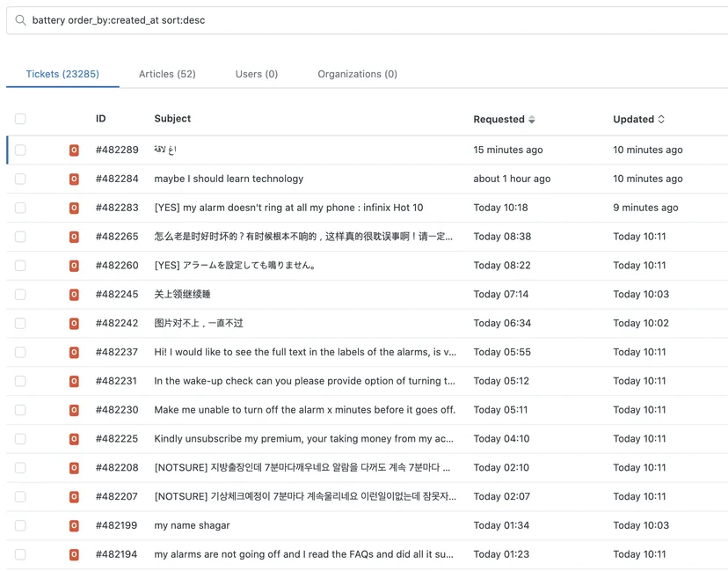The image size is (728, 571).
Task: Click the open status icon for ticket #482225
Action: (x=74, y=439)
